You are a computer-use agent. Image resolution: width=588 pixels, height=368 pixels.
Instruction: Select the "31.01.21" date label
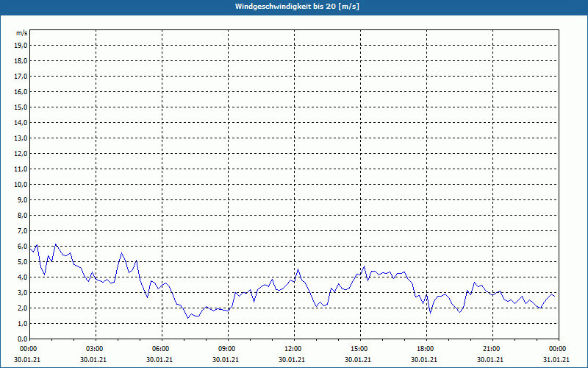pyautogui.click(x=556, y=360)
